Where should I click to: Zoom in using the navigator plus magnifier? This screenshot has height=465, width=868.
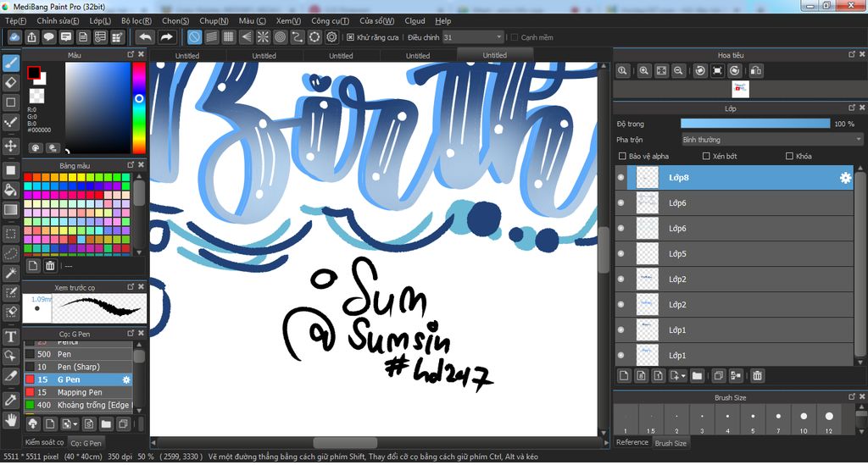(644, 71)
